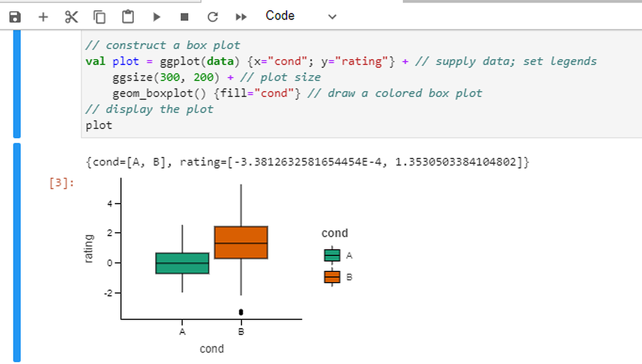Save the notebook with the floppy icon
This screenshot has height=364, width=642.
(15, 17)
